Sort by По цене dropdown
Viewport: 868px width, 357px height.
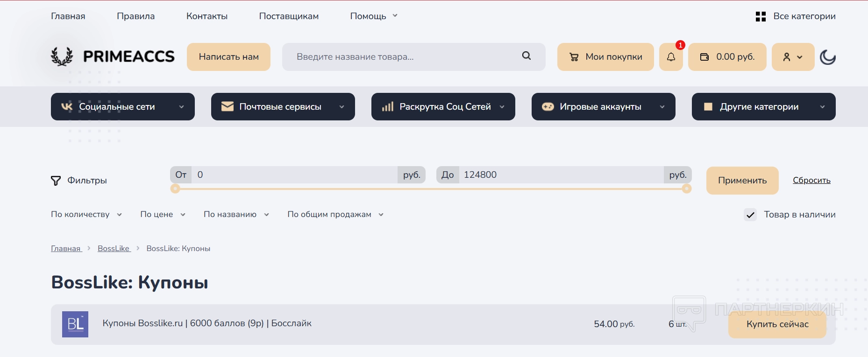tap(163, 215)
